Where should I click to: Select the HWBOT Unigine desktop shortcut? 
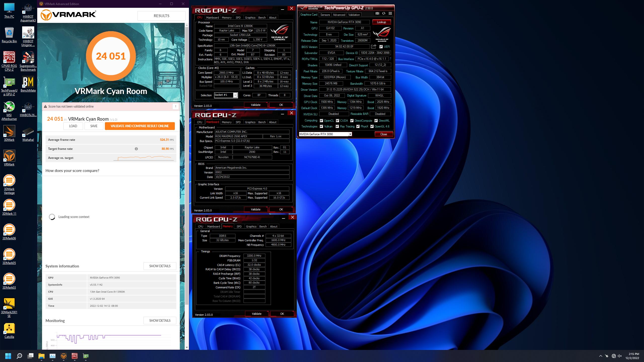(x=28, y=37)
